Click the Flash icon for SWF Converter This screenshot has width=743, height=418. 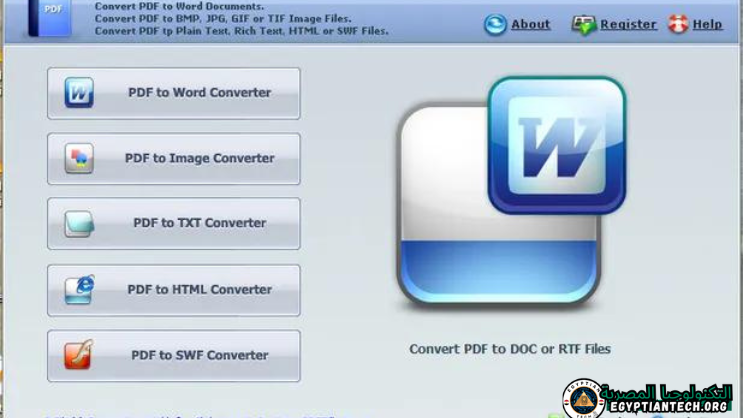[79, 355]
